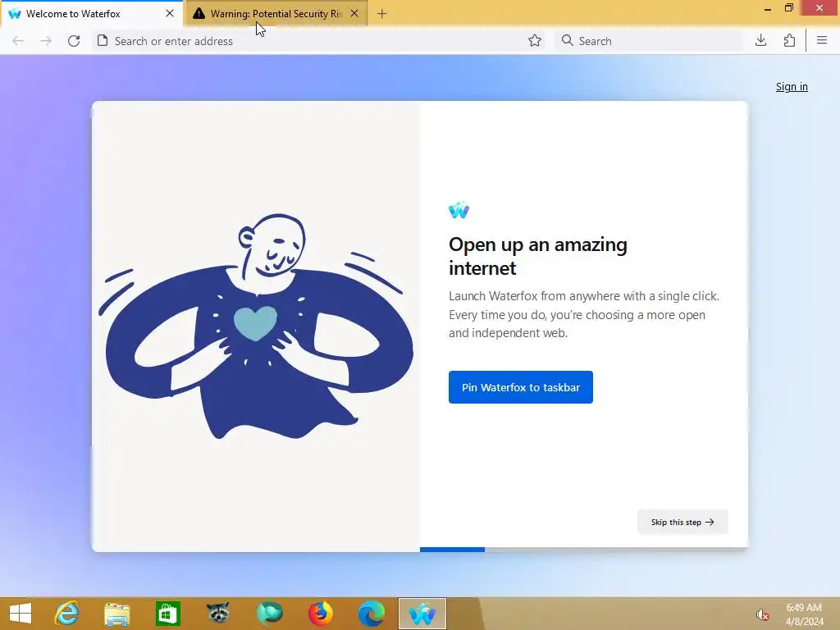The image size is (840, 630).
Task: Launch Microsoft Edge from the taskbar
Action: [372, 614]
